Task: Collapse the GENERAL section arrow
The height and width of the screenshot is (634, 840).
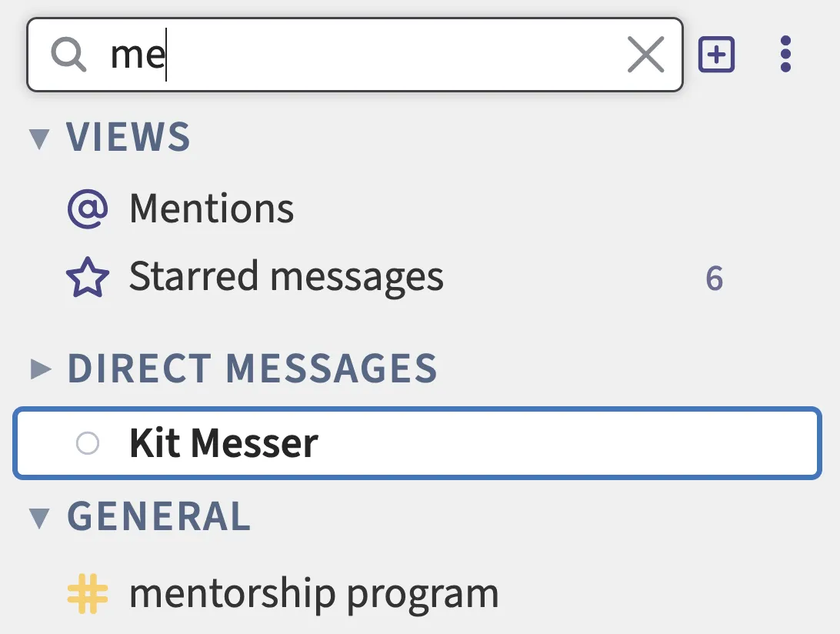Action: [x=39, y=518]
